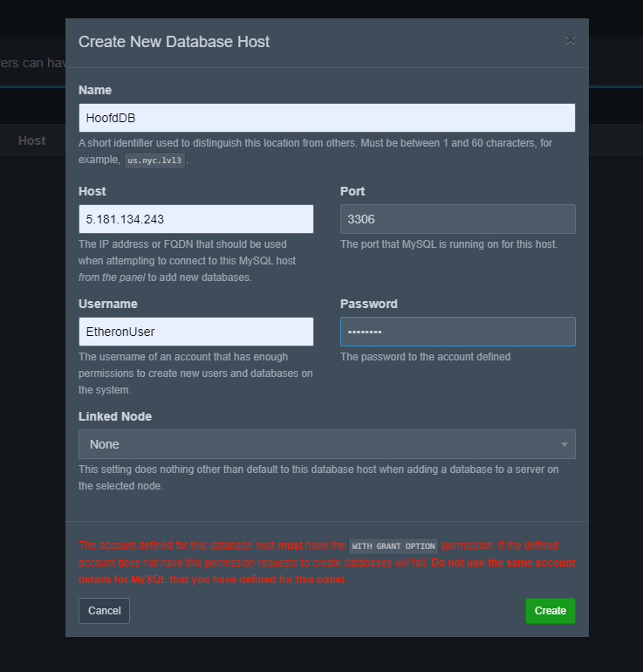Click the us.nyc.lvl3 example code snippet
Image resolution: width=643 pixels, height=672 pixels.
[155, 161]
